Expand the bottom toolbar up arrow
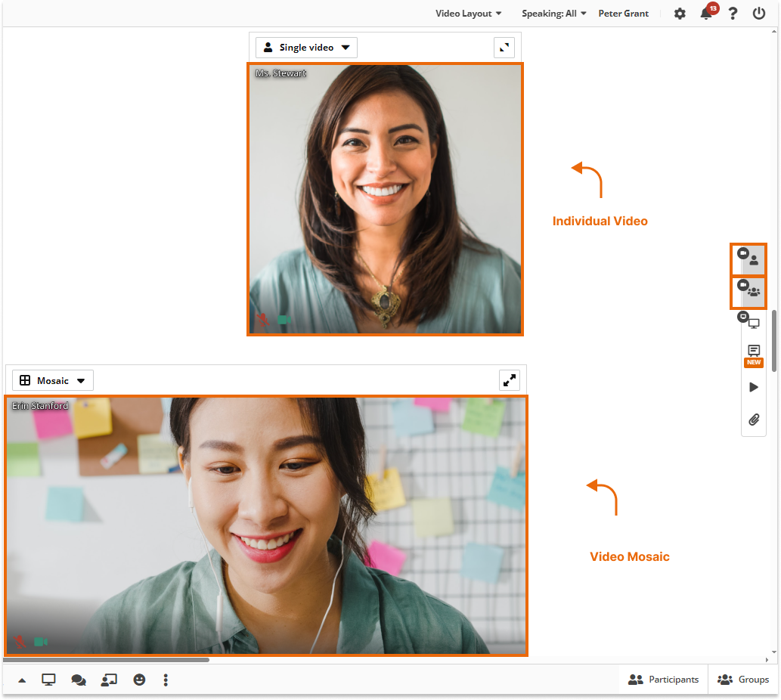Viewport: 781px width, 700px height. pos(22,680)
